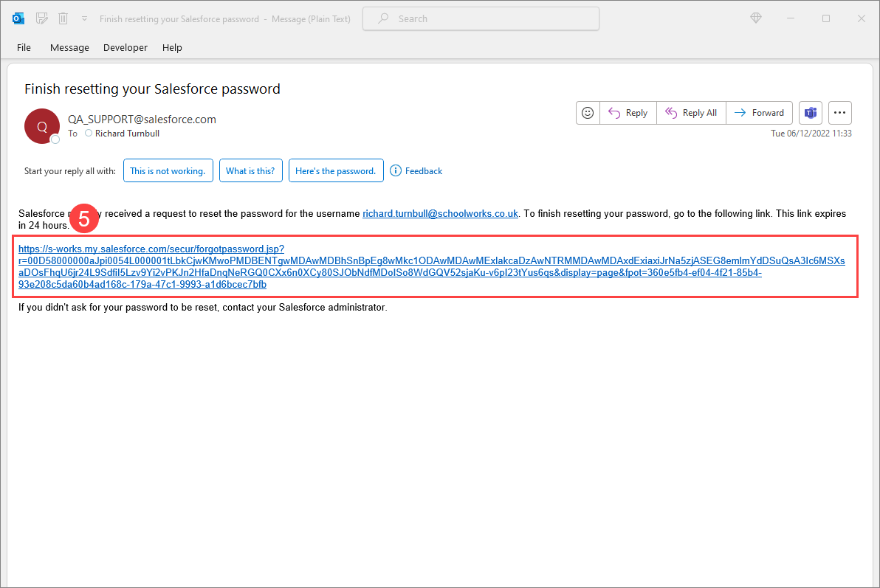Switch to the Message tab
The height and width of the screenshot is (588, 880).
click(69, 47)
